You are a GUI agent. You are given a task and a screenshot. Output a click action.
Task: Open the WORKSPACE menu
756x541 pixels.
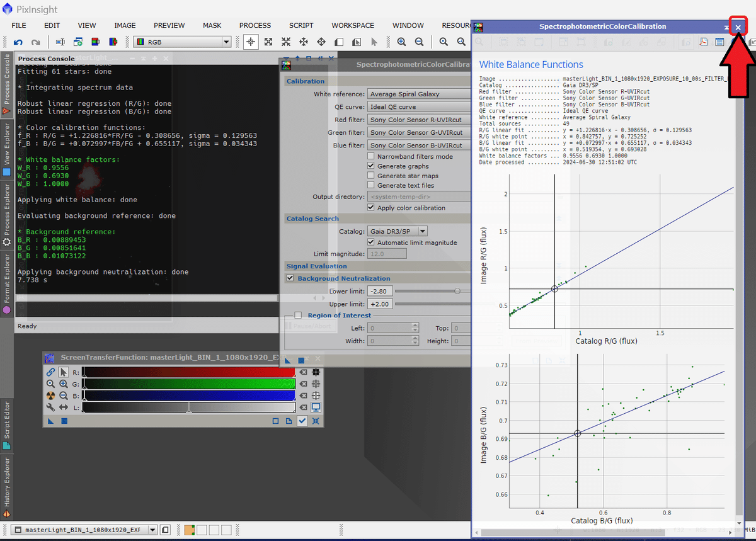pyautogui.click(x=353, y=25)
